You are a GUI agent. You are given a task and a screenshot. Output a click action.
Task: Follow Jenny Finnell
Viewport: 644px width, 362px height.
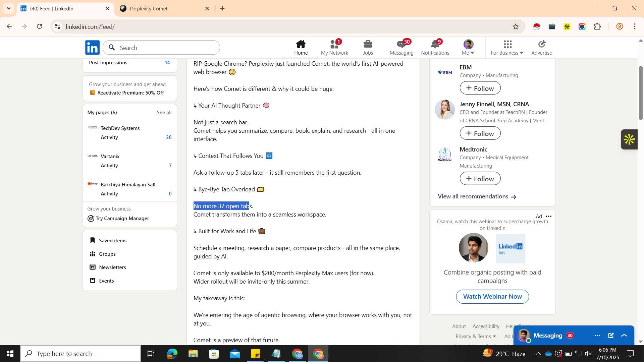coord(480,133)
